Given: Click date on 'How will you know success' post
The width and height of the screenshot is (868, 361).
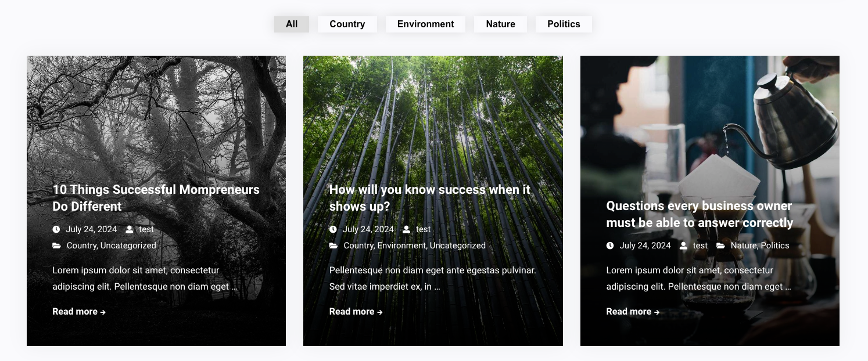Looking at the screenshot, I should point(368,229).
